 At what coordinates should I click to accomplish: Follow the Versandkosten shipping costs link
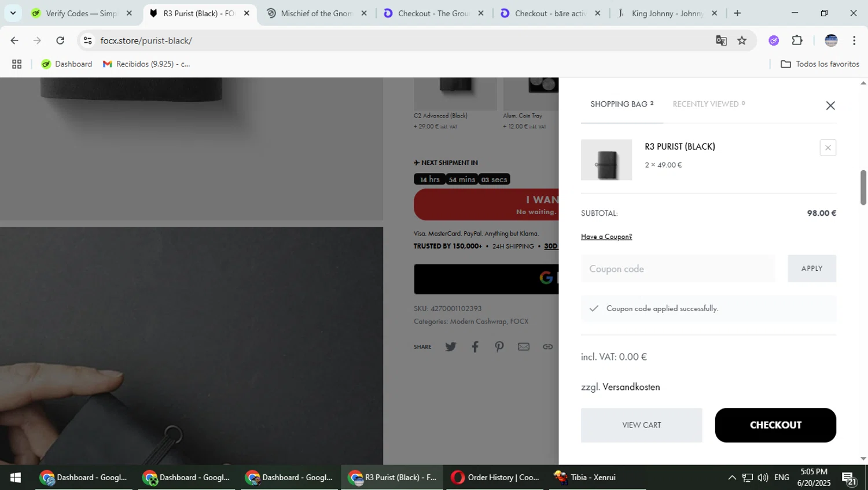(x=631, y=387)
